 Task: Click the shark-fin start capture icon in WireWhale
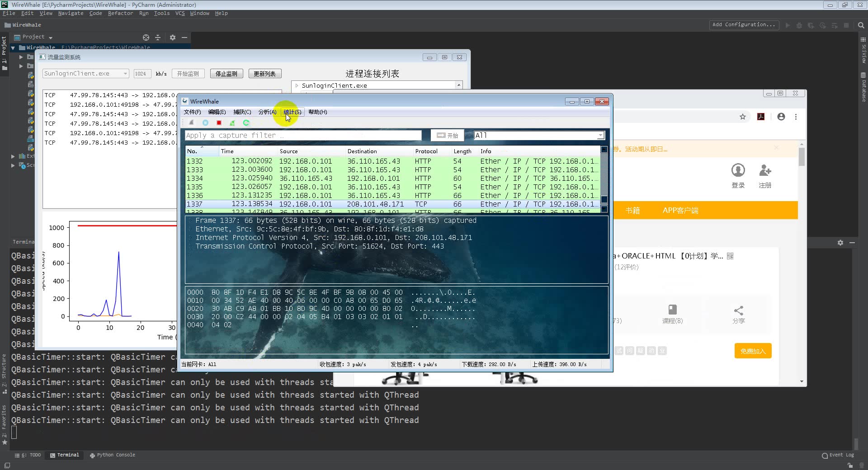[191, 122]
